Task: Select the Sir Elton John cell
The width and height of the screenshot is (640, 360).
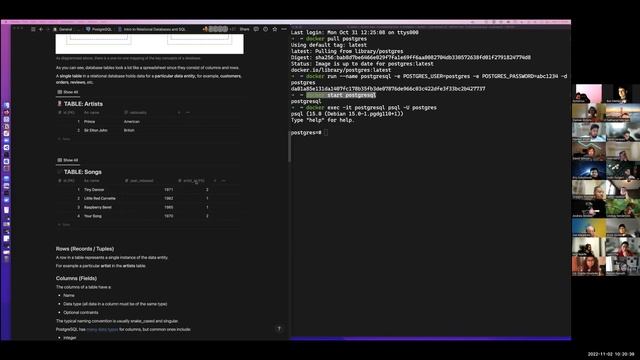Action: pos(96,130)
